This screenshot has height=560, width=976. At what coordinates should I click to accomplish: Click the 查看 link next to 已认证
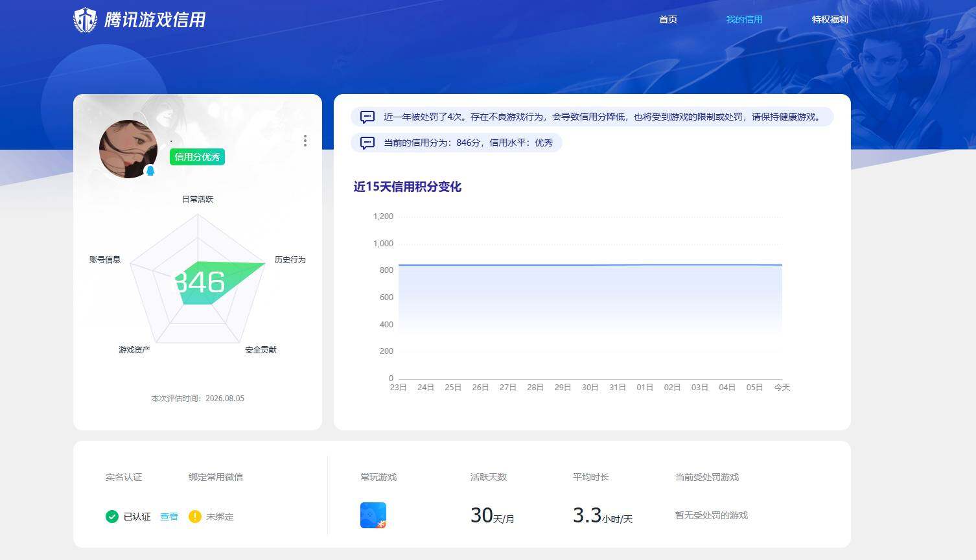(x=169, y=517)
